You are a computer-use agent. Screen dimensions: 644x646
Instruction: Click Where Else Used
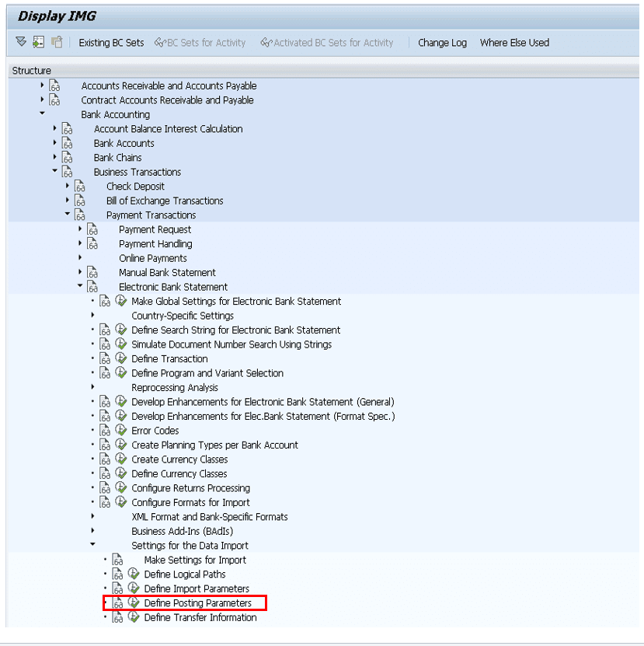pyautogui.click(x=514, y=43)
